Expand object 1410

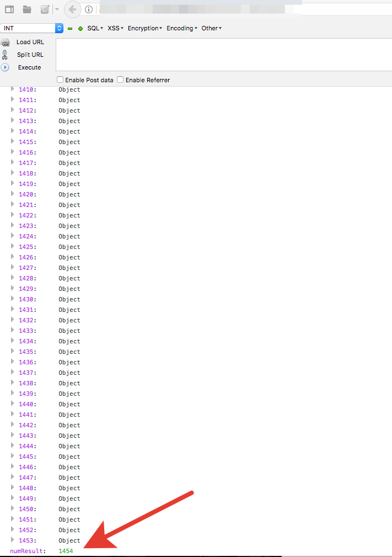click(13, 89)
